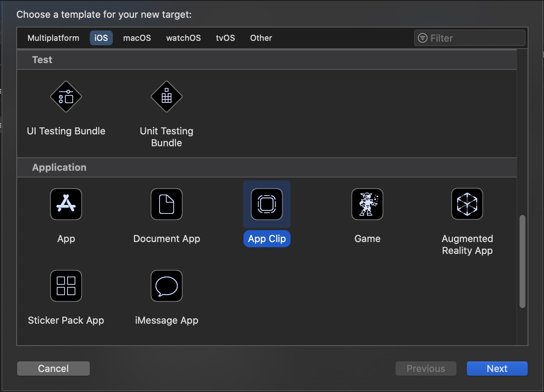Viewport: 544px width, 392px height.
Task: Click the 'App Clip' label
Action: [267, 239]
